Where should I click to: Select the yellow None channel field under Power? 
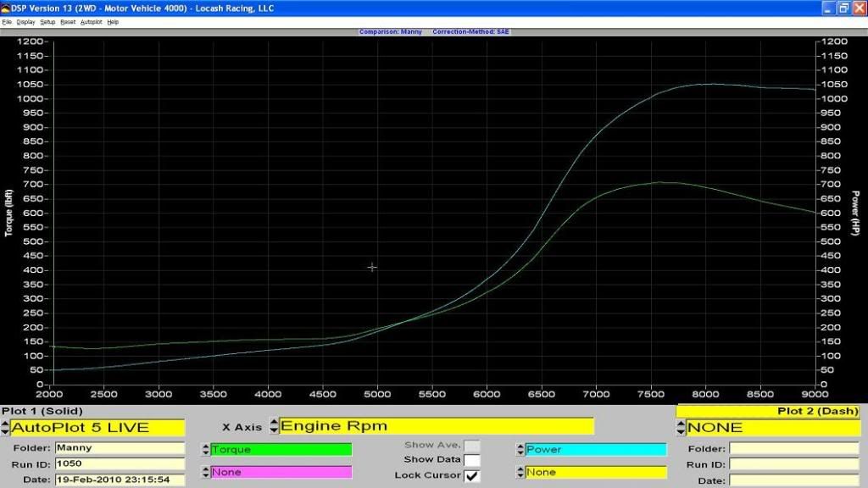click(x=596, y=472)
